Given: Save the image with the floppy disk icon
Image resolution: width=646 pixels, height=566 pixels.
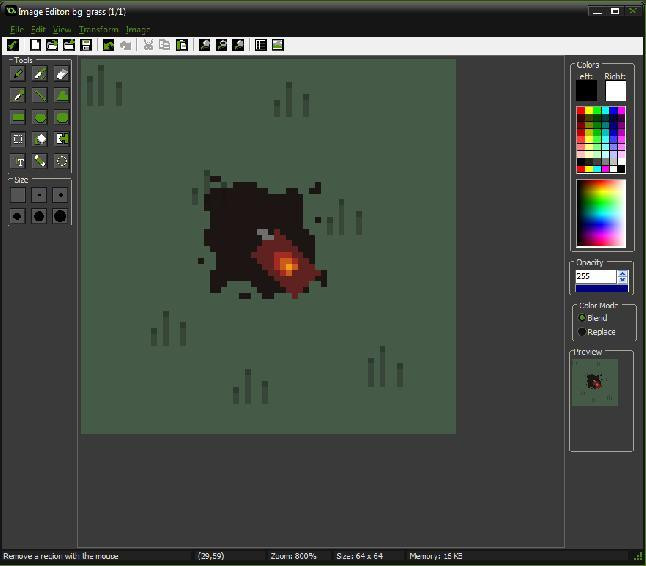Looking at the screenshot, I should [x=86, y=45].
